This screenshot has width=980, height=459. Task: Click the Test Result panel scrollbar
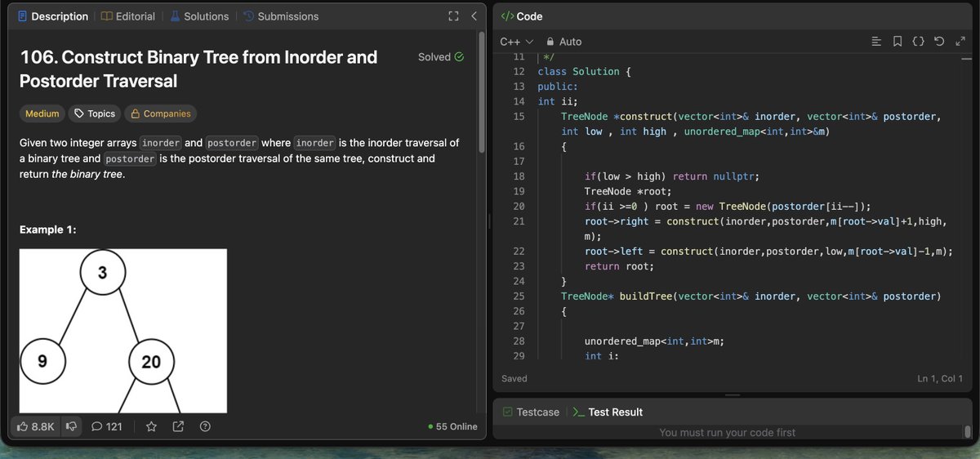pos(968,432)
